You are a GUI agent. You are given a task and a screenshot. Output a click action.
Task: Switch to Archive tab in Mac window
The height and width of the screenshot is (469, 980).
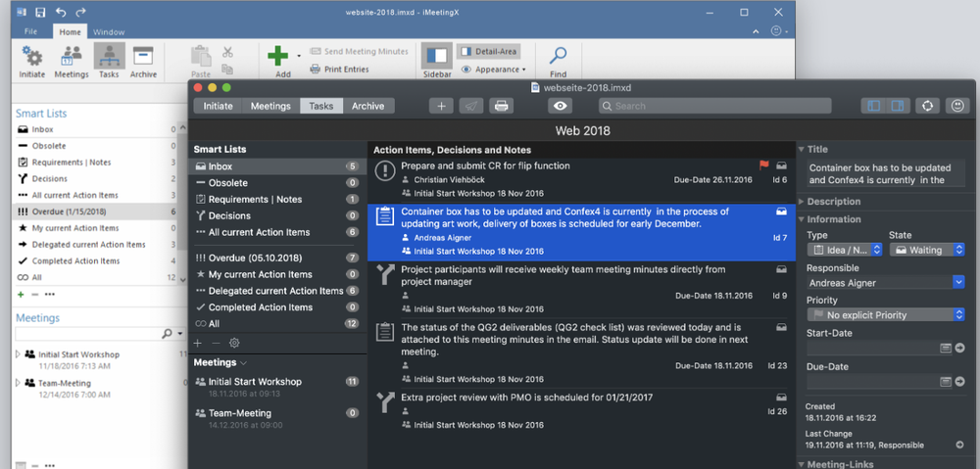pyautogui.click(x=368, y=106)
